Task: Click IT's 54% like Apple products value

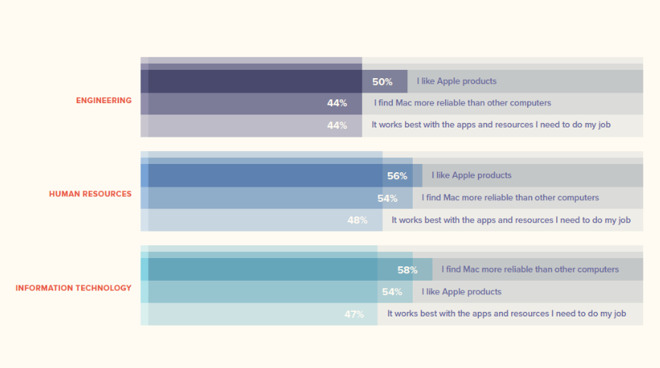Action: 392,292
